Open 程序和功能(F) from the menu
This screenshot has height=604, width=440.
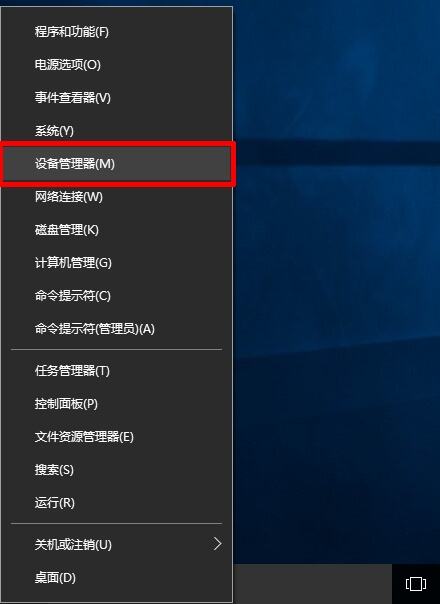click(x=116, y=32)
